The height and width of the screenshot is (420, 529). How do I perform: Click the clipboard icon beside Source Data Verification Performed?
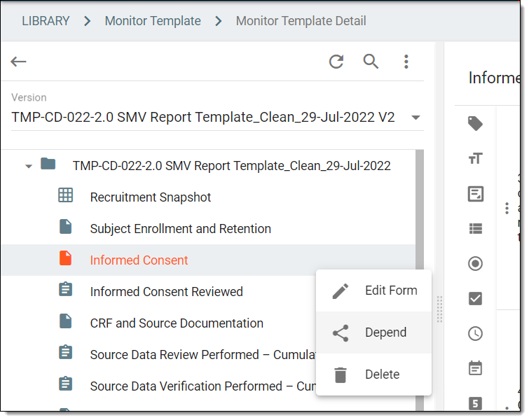click(65, 384)
